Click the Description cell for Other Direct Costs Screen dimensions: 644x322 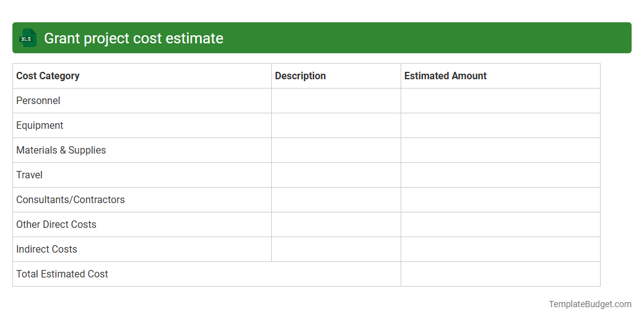tap(336, 224)
